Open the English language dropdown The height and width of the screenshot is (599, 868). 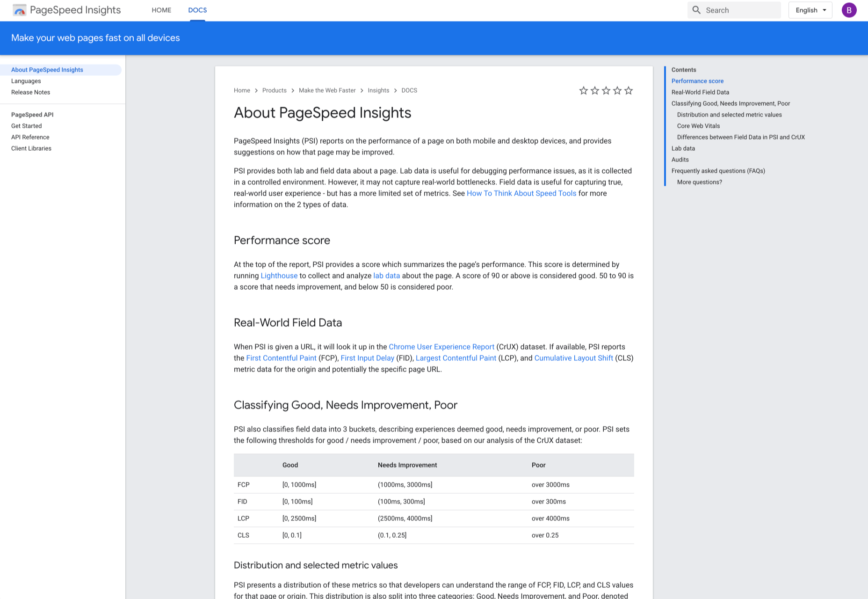pyautogui.click(x=810, y=10)
